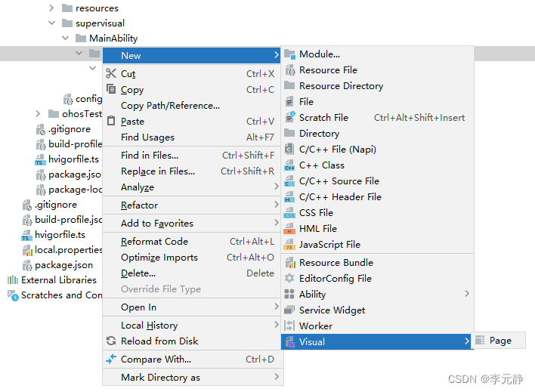
Task: Open the Add to Favorites submenu arrow
Action: pyautogui.click(x=277, y=223)
